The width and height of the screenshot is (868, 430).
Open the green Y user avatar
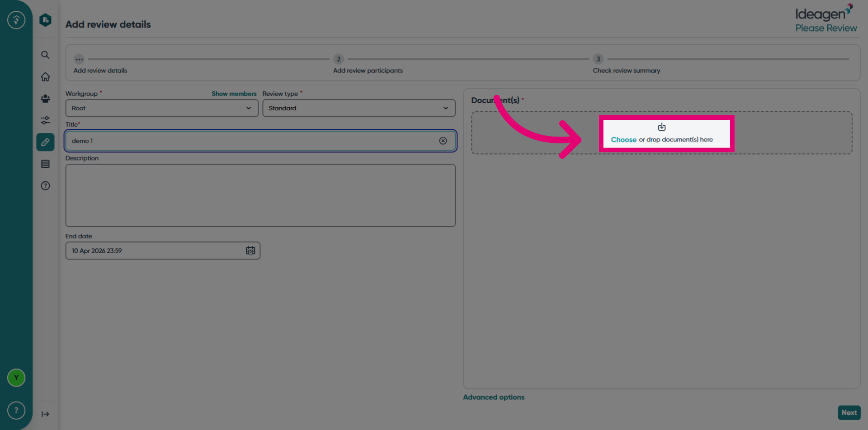tap(16, 378)
